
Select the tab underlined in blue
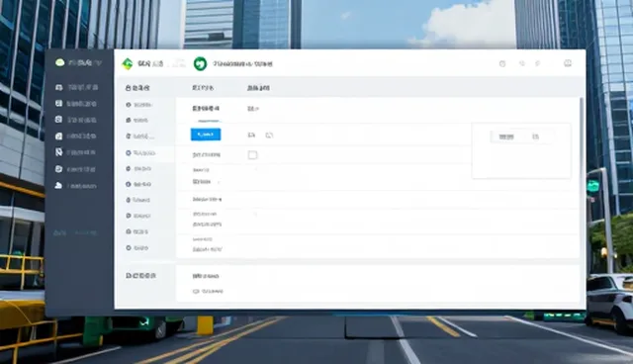206,109
